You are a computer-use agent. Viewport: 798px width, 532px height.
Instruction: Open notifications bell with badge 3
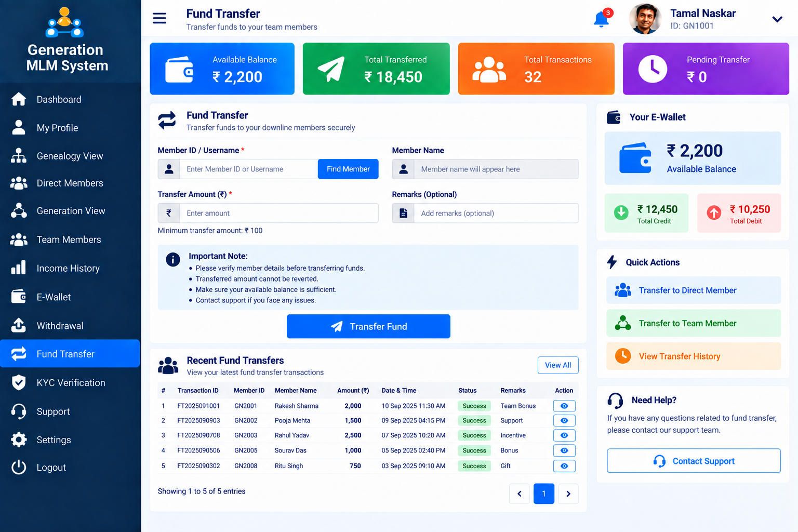[602, 19]
